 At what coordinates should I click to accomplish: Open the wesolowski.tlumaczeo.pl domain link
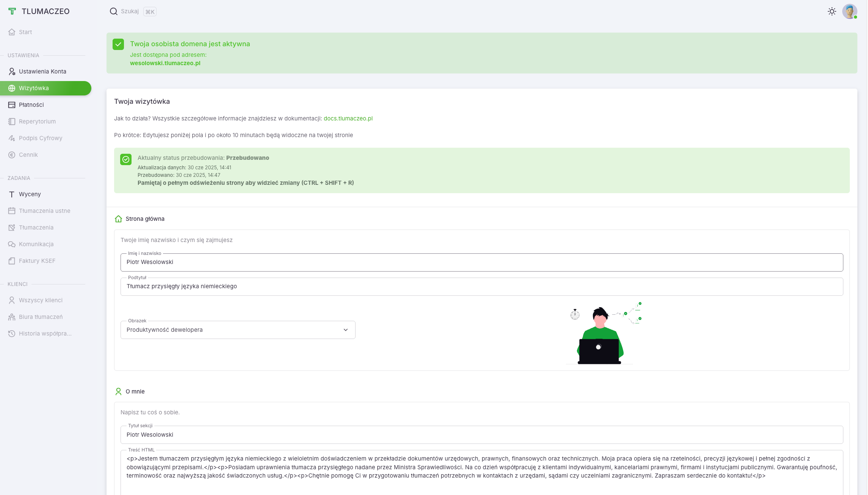point(165,63)
